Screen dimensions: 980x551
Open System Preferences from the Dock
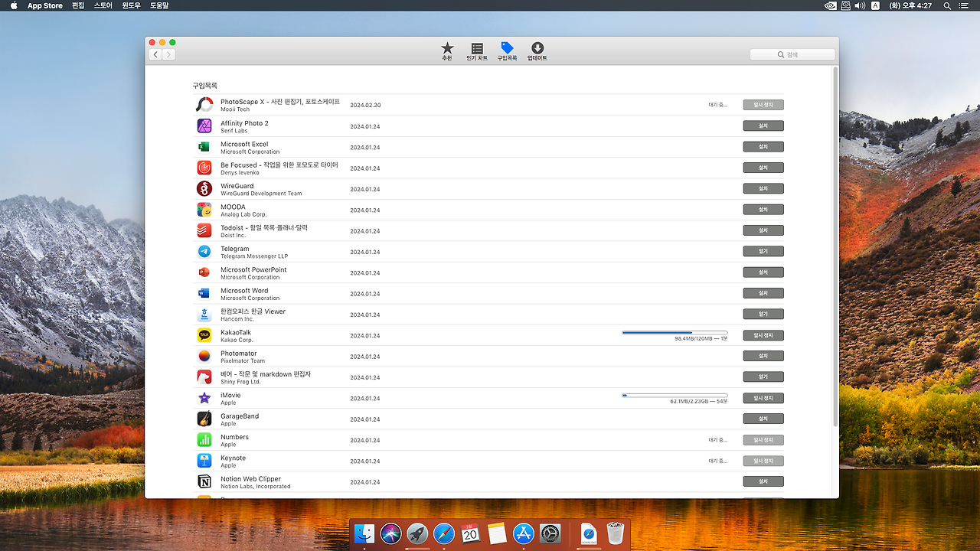pos(550,534)
